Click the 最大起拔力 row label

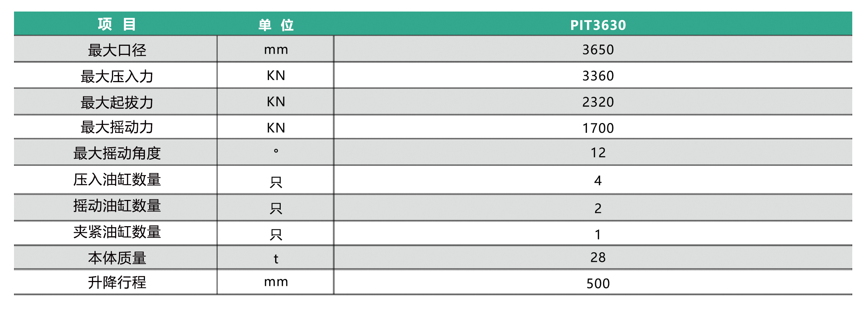click(x=117, y=102)
